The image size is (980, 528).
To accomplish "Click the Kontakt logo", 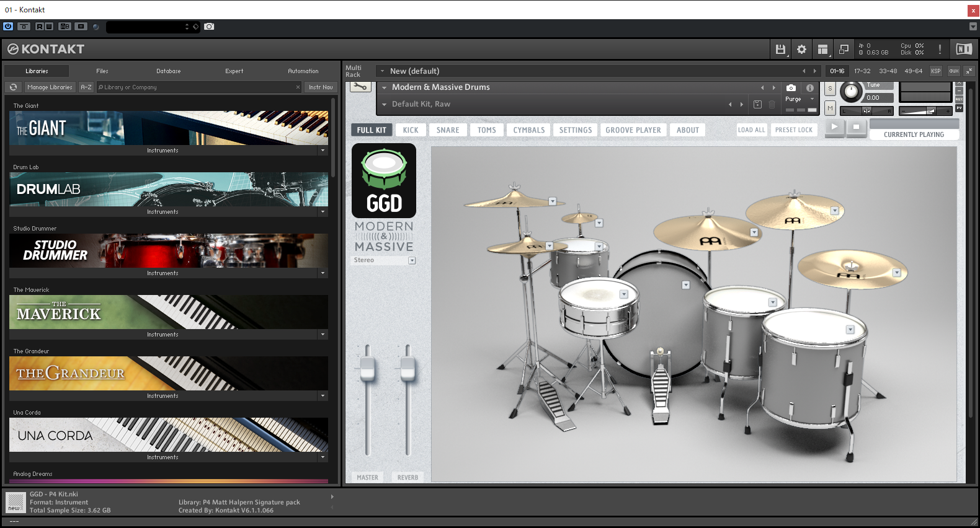I will point(46,49).
